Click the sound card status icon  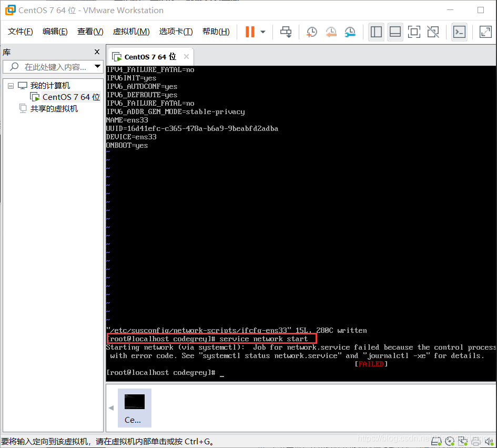tap(489, 441)
